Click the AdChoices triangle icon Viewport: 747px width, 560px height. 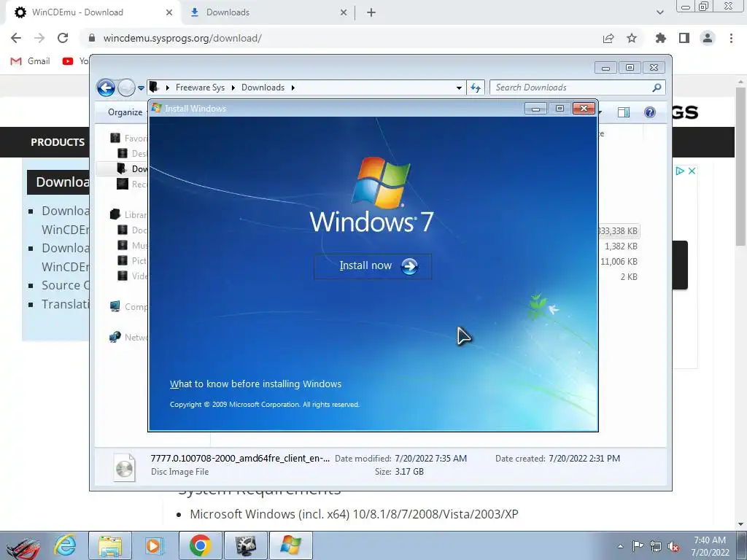[680, 171]
